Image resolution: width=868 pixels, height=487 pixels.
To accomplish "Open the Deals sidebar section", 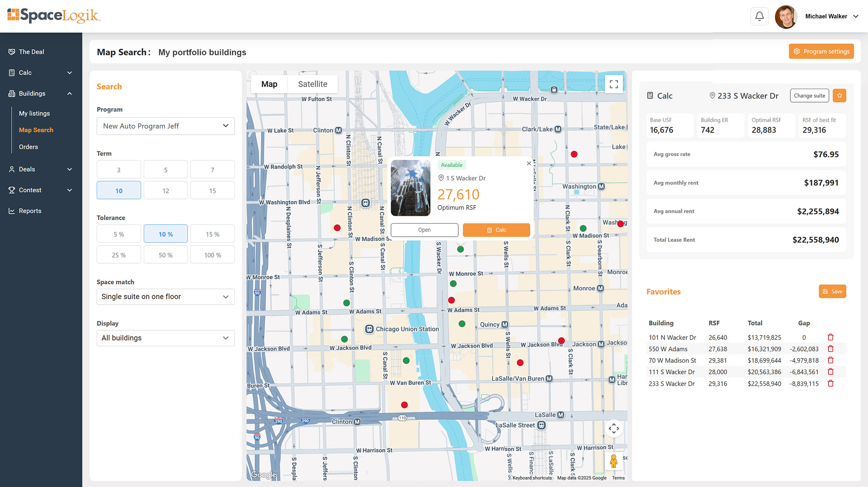I will (26, 169).
